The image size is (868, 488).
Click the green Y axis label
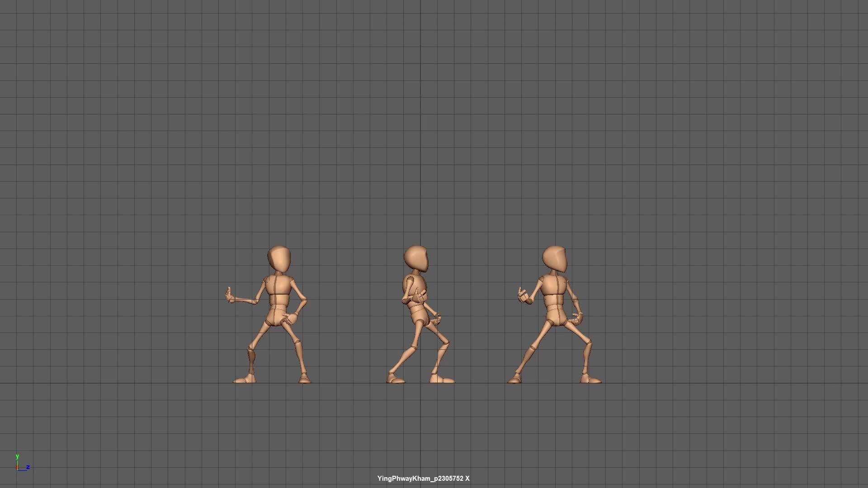(17, 457)
